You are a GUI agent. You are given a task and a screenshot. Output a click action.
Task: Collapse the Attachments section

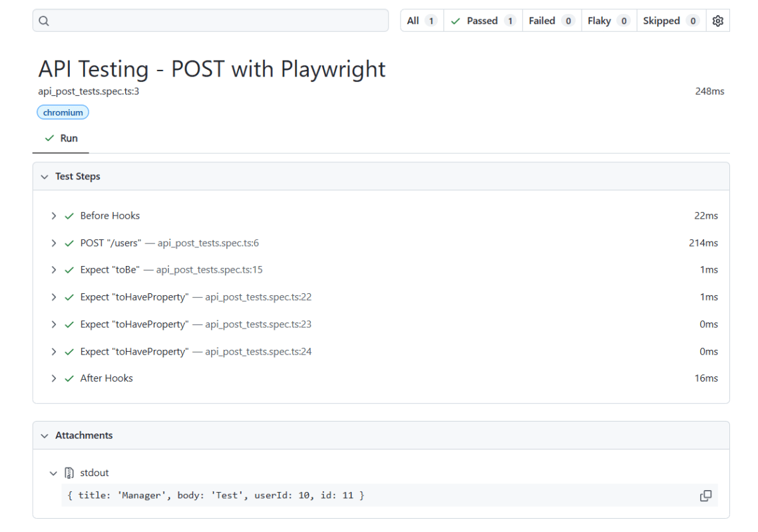pyautogui.click(x=45, y=436)
